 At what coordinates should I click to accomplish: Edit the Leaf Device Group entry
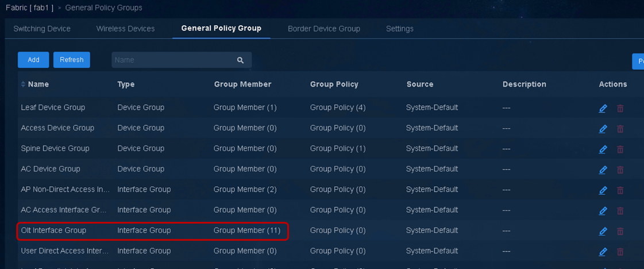pyautogui.click(x=603, y=109)
